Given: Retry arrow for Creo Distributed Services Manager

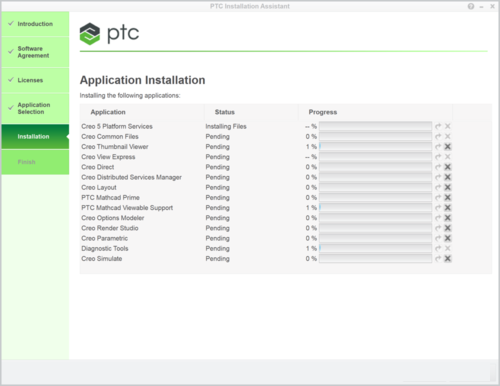Looking at the screenshot, I should point(438,177).
